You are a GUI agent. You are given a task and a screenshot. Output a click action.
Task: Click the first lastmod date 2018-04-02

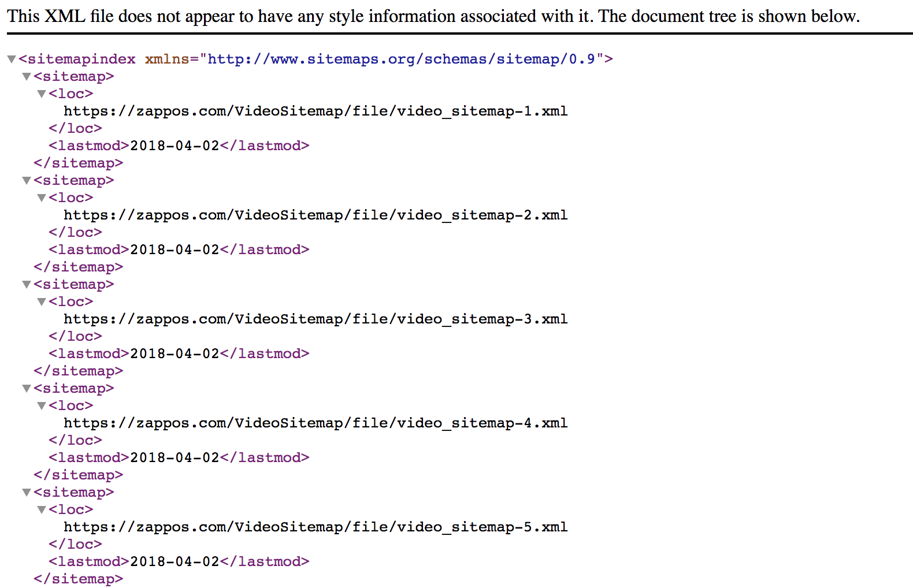tap(175, 146)
